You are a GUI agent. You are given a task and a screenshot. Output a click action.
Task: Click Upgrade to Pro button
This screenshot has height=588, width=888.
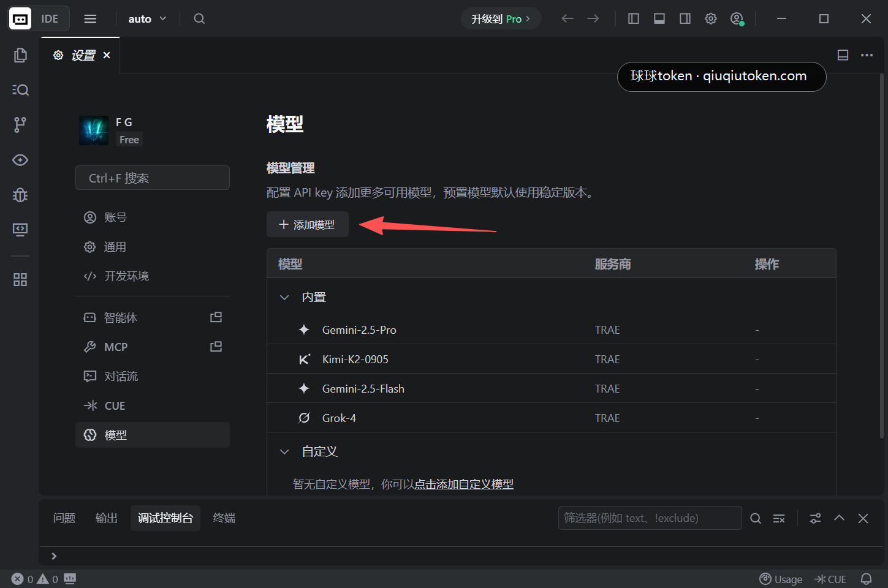(501, 19)
